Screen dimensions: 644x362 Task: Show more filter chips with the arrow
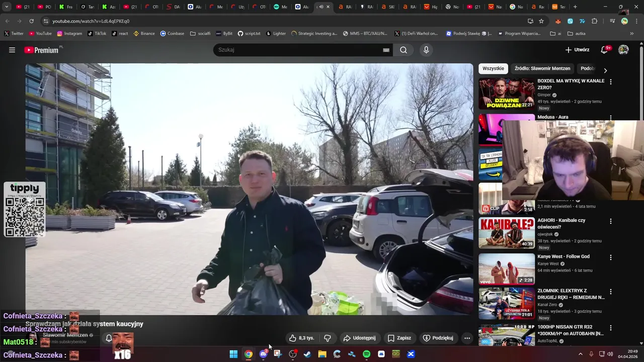pos(605,70)
